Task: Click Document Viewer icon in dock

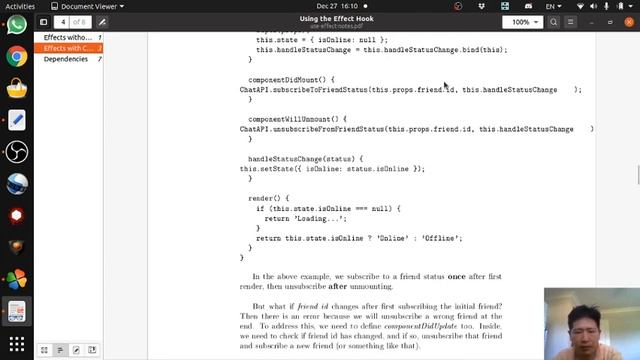Action: [17, 311]
